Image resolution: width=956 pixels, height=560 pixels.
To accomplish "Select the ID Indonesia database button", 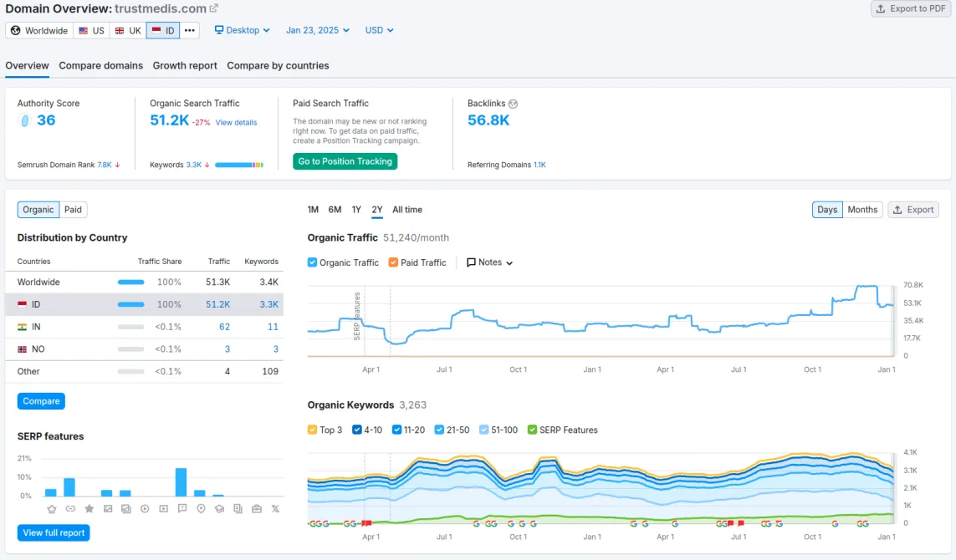I will point(163,30).
